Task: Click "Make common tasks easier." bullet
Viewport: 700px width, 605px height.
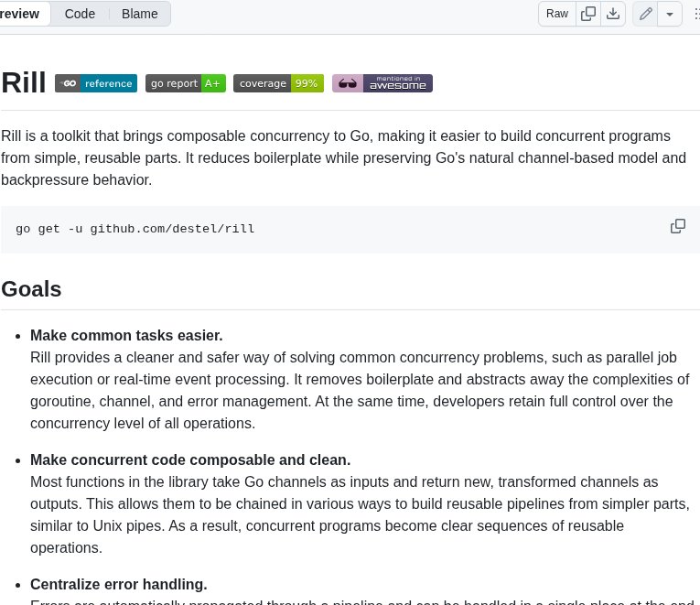Action: pos(126,335)
